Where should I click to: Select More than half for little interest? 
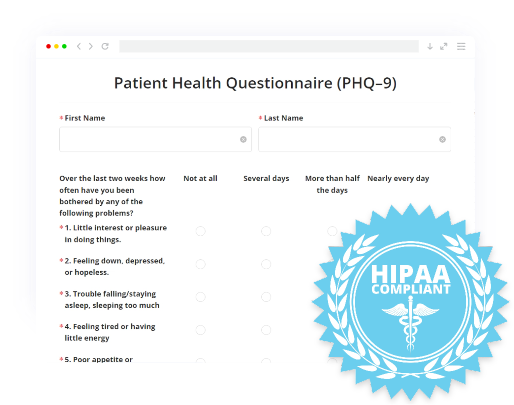click(x=332, y=231)
